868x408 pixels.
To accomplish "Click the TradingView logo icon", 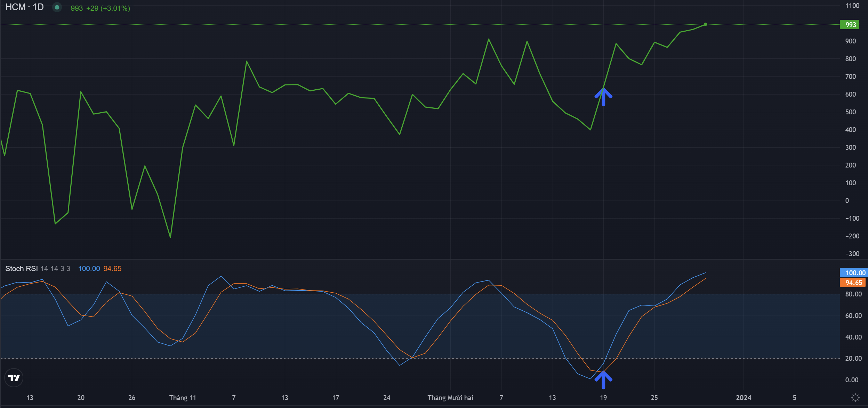I will [x=14, y=378].
